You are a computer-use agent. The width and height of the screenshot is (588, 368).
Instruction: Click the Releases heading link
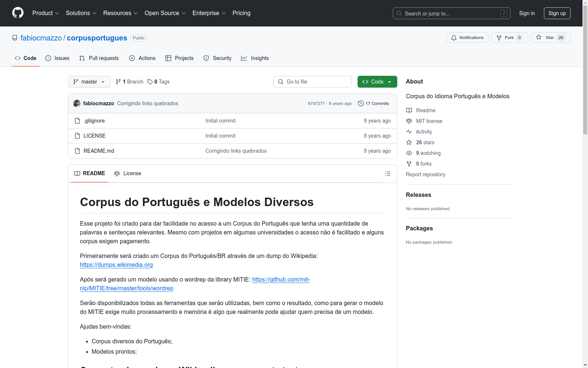pos(419,195)
